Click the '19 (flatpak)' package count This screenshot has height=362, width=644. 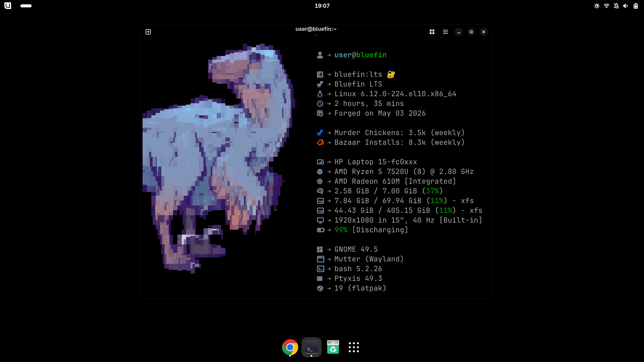pyautogui.click(x=360, y=288)
